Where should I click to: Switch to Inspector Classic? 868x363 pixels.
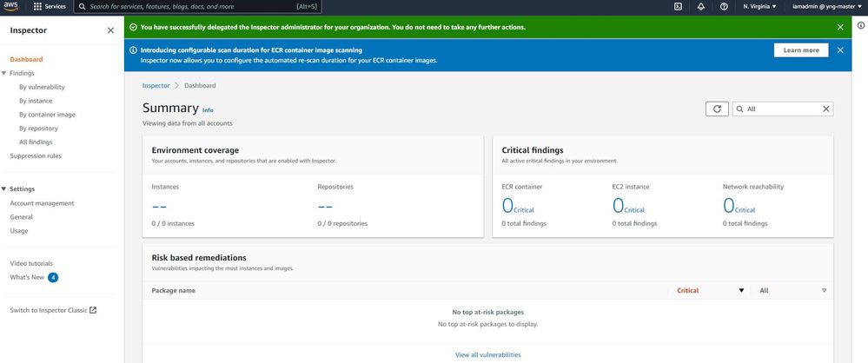pyautogui.click(x=49, y=310)
